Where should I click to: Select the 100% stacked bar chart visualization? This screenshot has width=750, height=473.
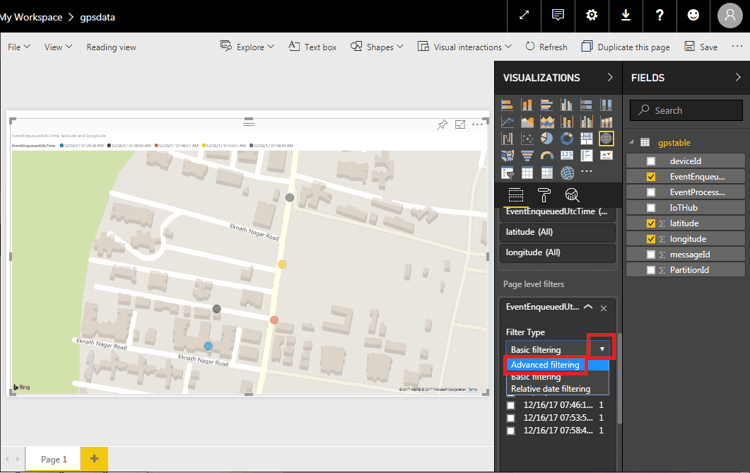(586, 105)
